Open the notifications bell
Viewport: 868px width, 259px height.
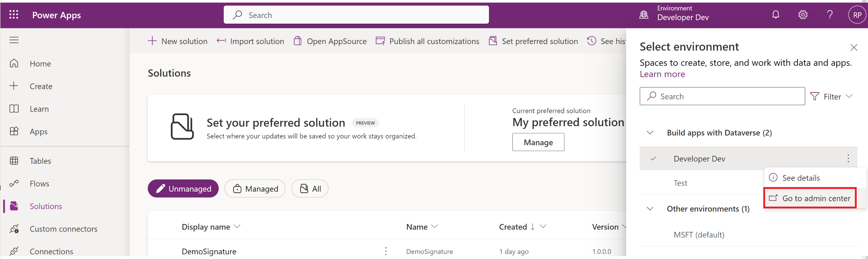[x=775, y=15]
